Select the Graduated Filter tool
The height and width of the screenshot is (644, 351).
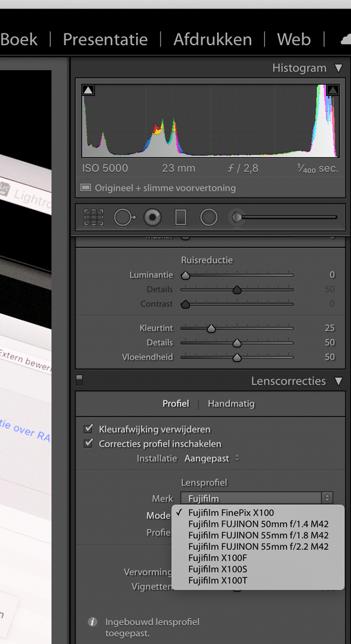pos(180,217)
